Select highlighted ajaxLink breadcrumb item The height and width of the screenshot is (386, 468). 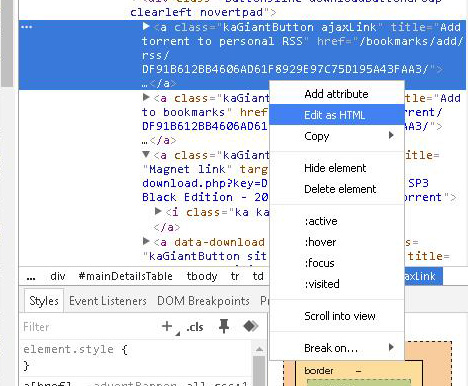coord(423,276)
